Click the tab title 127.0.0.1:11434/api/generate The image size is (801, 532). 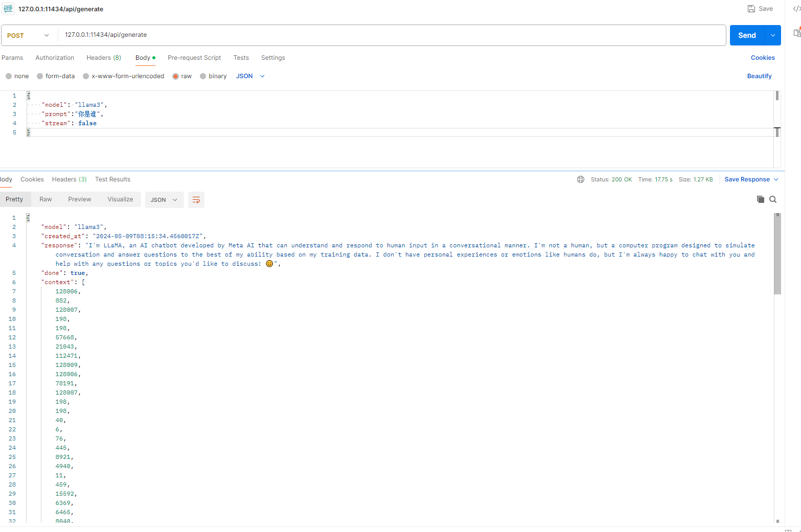click(61, 9)
